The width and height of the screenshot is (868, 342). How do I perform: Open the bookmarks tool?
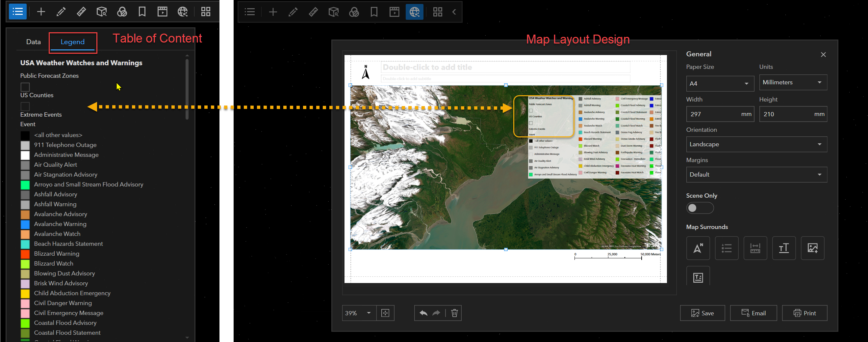[142, 12]
